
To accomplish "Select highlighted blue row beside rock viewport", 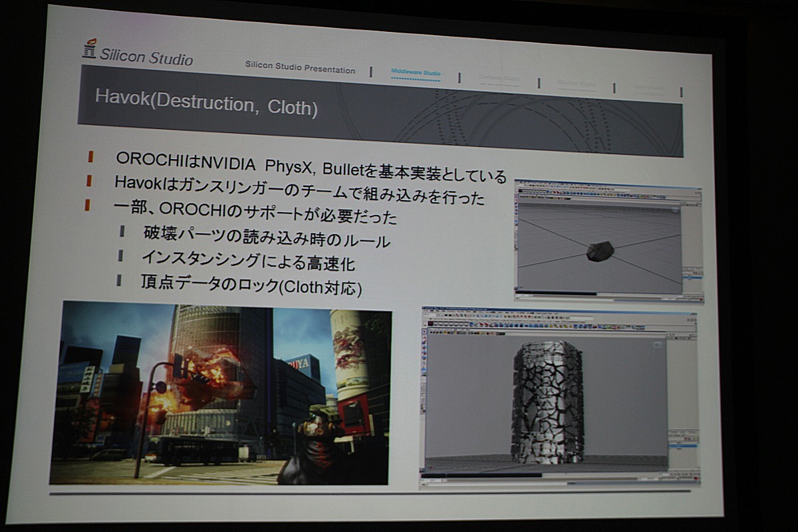I will 692,279.
